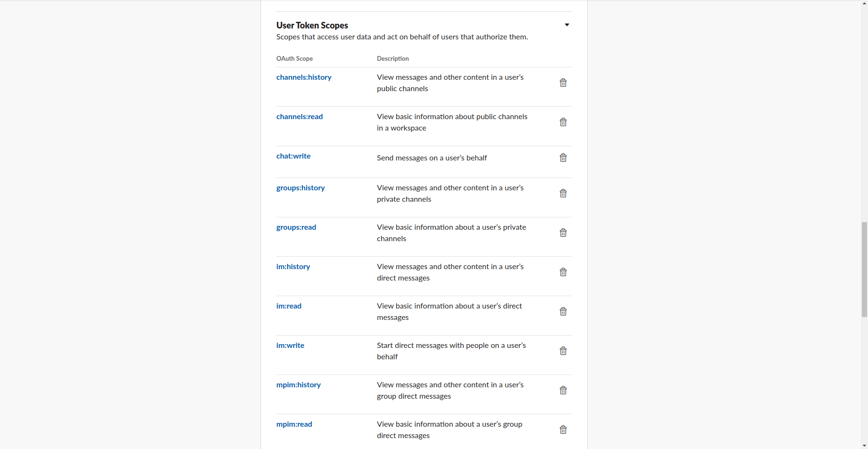Open the channels:read scope link
Screen dimensions: 868x449
click(x=299, y=117)
